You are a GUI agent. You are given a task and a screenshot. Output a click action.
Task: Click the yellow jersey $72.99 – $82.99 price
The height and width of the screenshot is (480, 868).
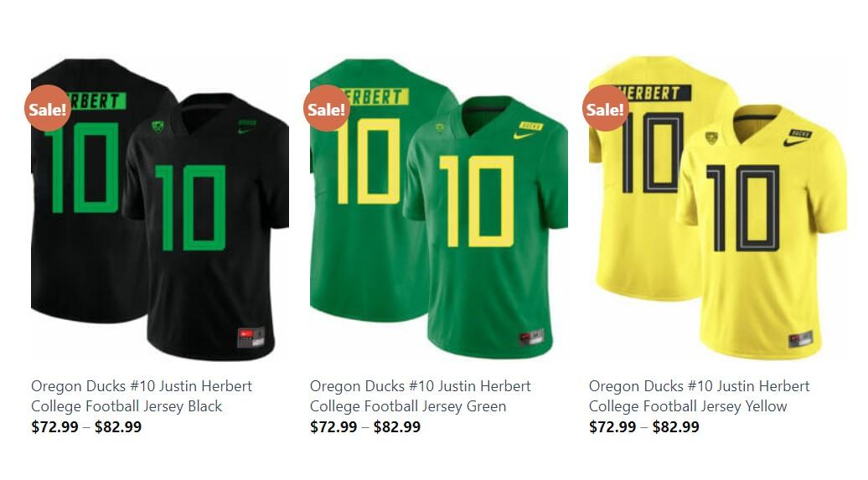[x=644, y=427]
